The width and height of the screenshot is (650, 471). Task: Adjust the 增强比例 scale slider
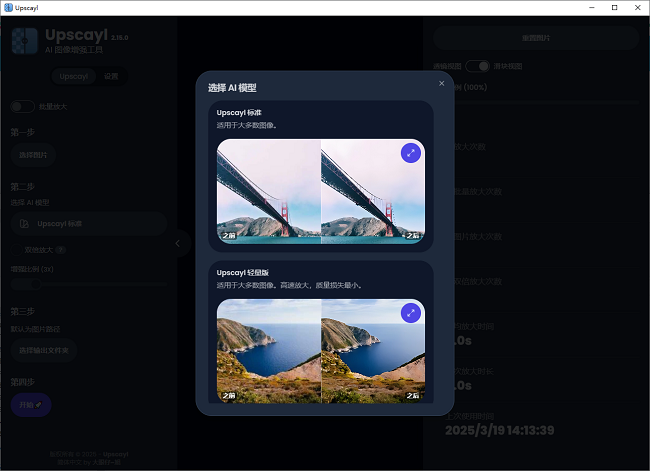point(89,284)
